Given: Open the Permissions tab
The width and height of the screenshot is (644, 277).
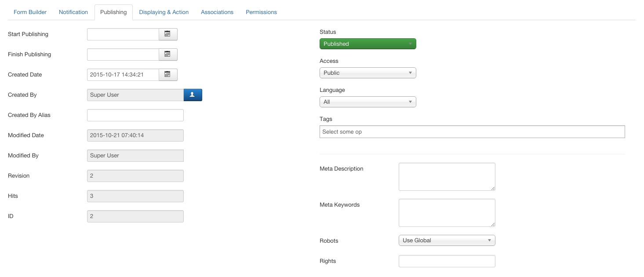Looking at the screenshot, I should click(261, 12).
